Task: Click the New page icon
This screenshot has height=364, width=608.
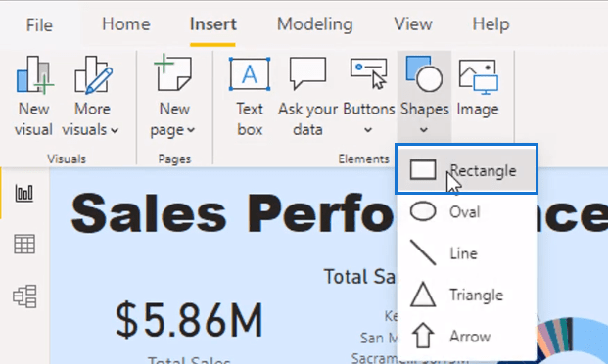Action: tap(173, 72)
